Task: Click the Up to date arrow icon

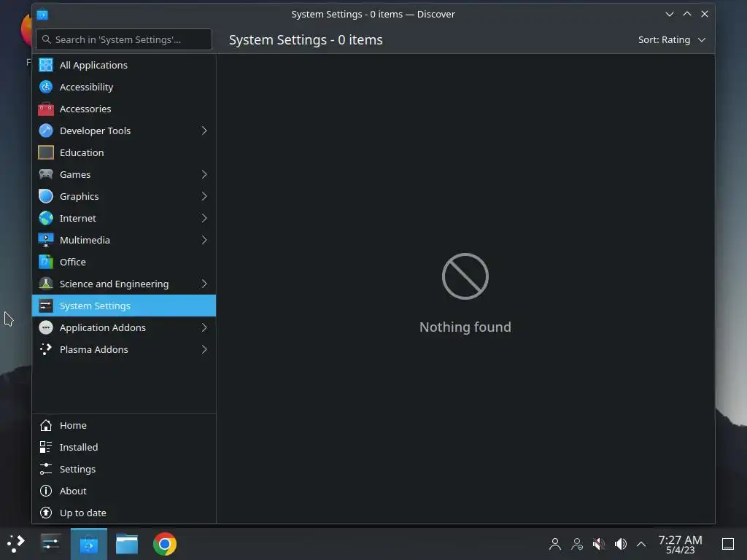Action: tap(46, 513)
